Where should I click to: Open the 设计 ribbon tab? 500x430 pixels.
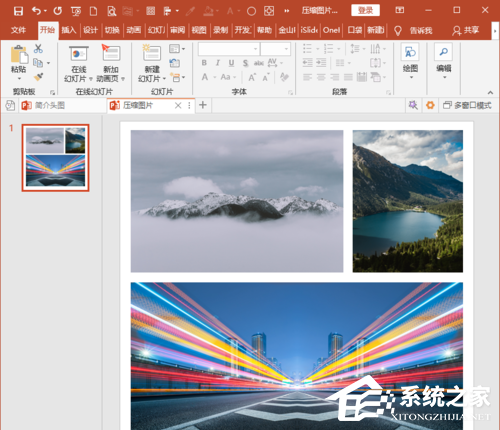[90, 30]
